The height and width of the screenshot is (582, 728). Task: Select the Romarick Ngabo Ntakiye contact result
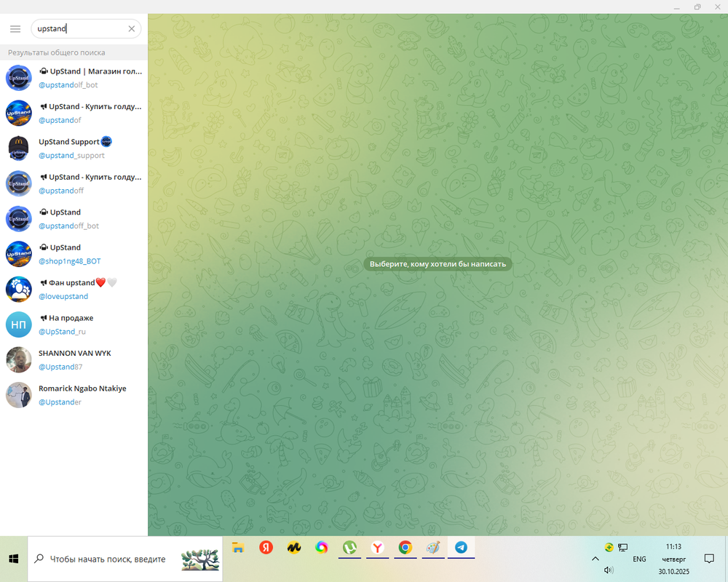click(74, 396)
